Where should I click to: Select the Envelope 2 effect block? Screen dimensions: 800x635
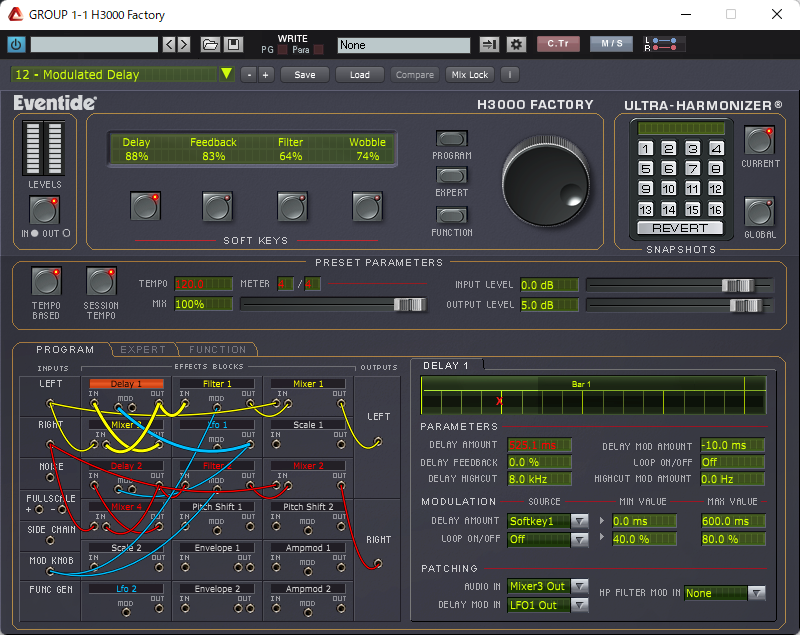click(217, 589)
